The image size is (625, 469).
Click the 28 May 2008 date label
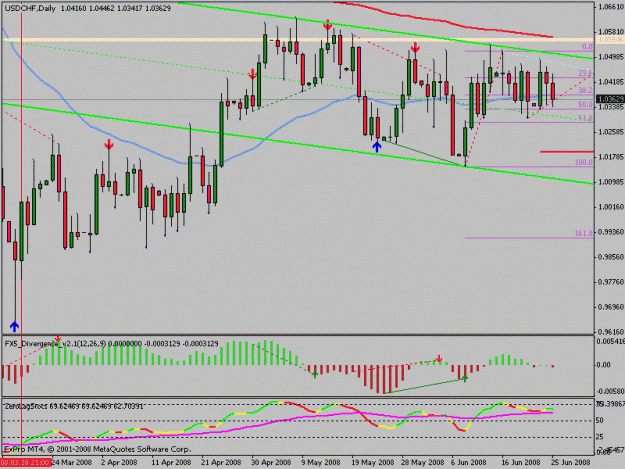pos(423,462)
